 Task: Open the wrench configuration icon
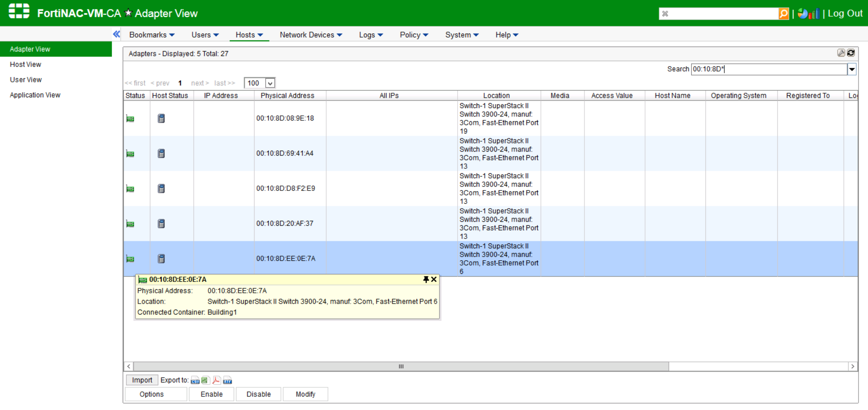click(841, 53)
